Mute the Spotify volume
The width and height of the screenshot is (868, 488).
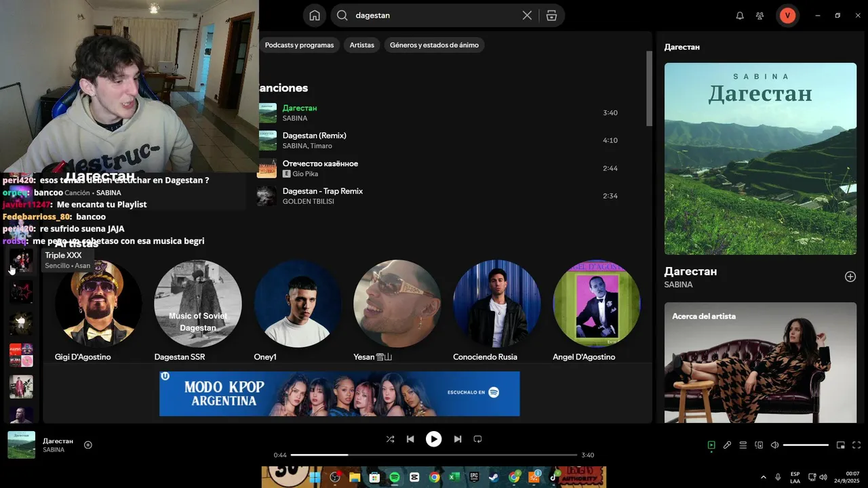point(775,445)
